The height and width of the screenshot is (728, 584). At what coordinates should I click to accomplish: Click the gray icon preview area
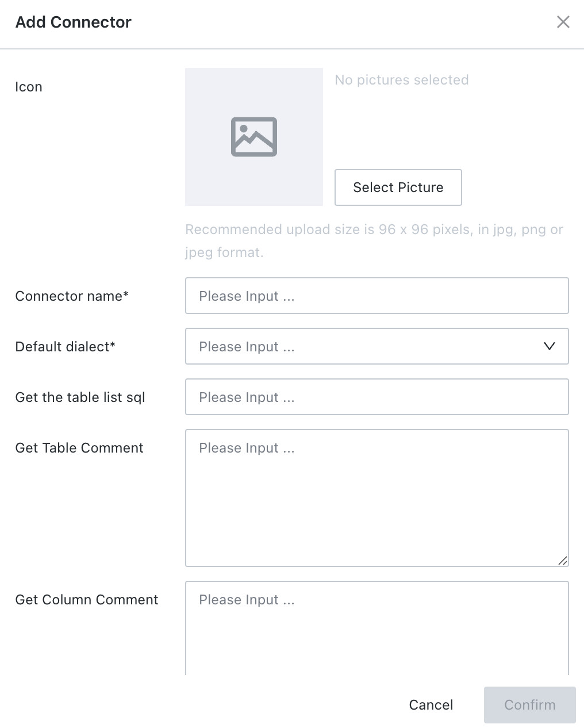point(254,137)
